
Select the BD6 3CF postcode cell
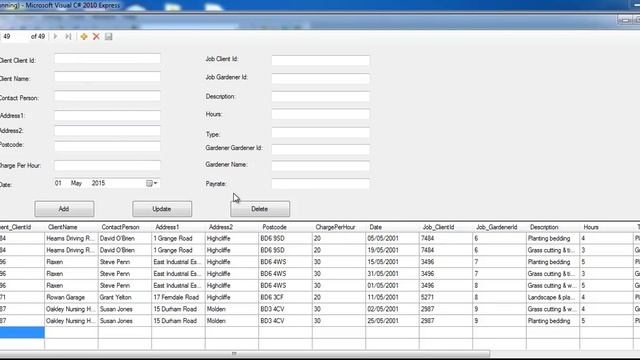click(x=285, y=298)
